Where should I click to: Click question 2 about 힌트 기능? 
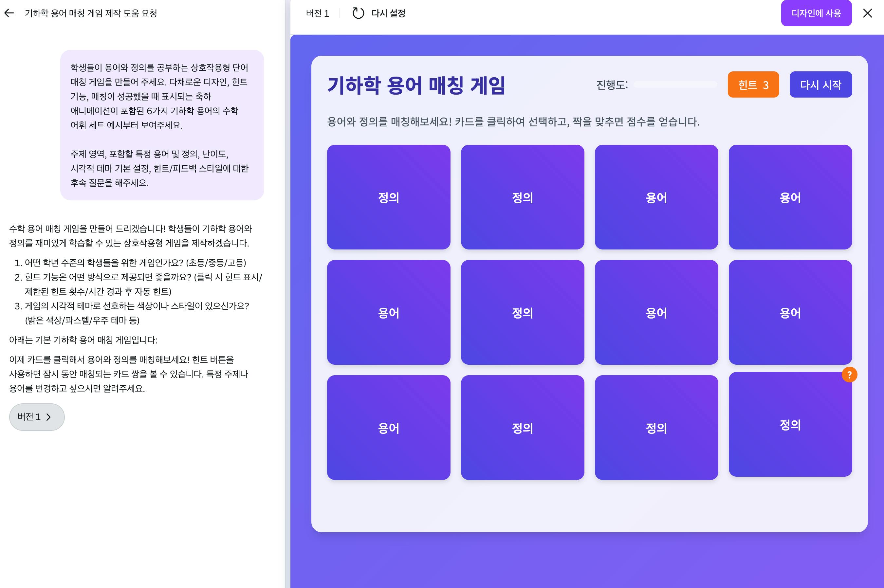(x=143, y=284)
